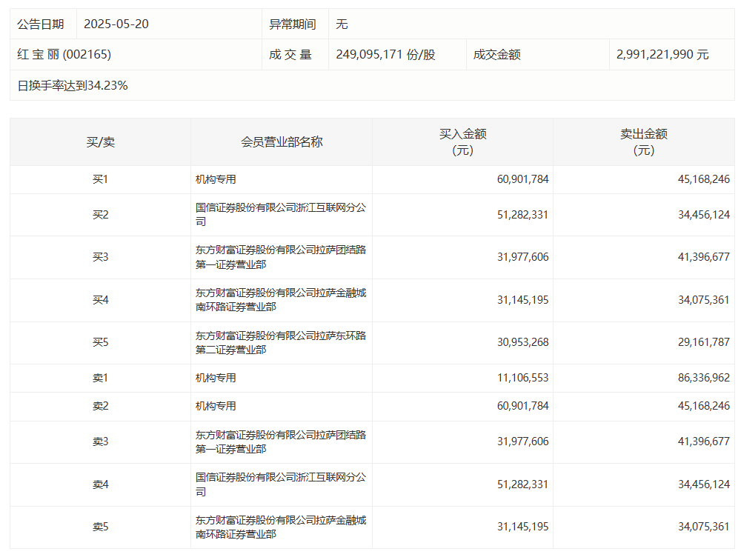Click the 买1 row label
This screenshot has width=741, height=560.
click(x=101, y=179)
